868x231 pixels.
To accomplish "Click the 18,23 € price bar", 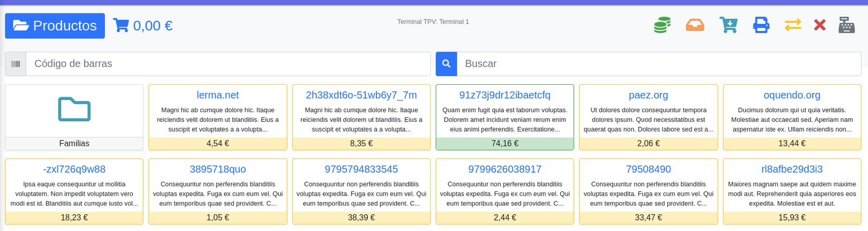I will click(74, 217).
